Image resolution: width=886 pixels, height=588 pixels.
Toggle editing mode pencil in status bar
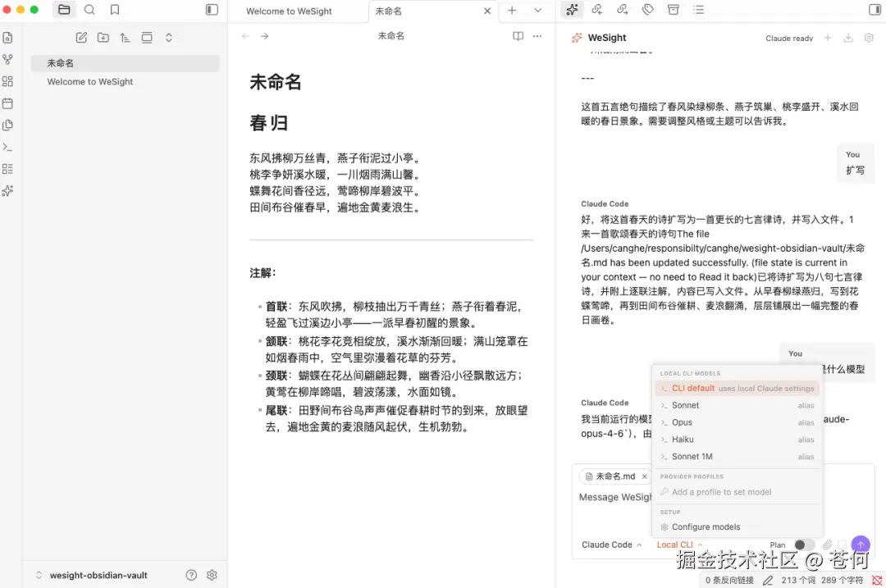tap(768, 580)
